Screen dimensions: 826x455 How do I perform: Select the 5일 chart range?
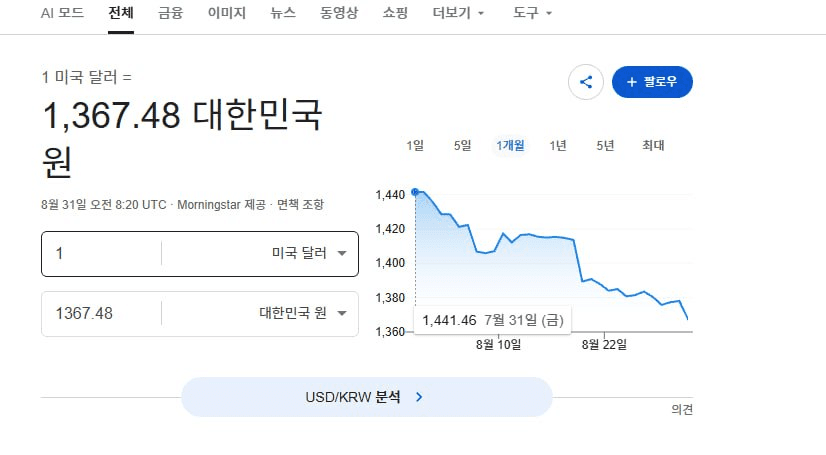[463, 145]
